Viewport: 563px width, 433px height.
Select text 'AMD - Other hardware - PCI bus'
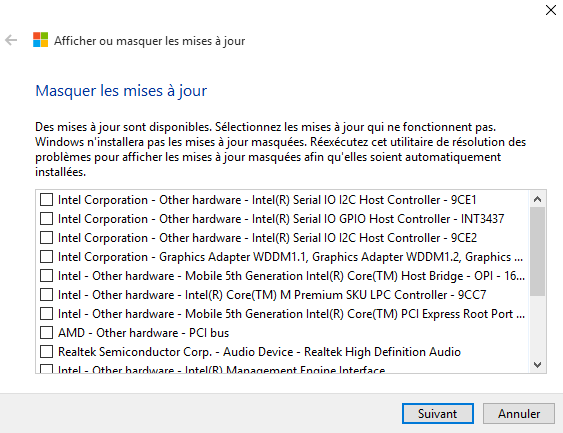[x=144, y=333]
